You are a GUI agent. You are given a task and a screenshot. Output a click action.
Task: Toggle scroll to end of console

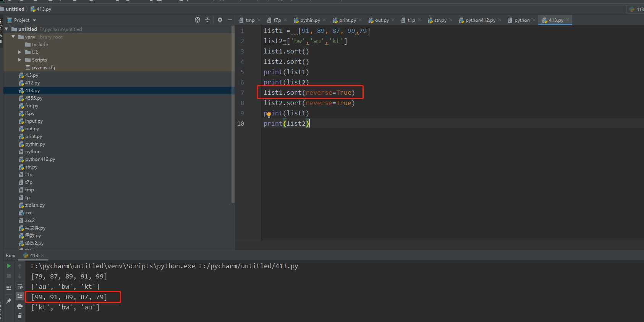pyautogui.click(x=20, y=296)
